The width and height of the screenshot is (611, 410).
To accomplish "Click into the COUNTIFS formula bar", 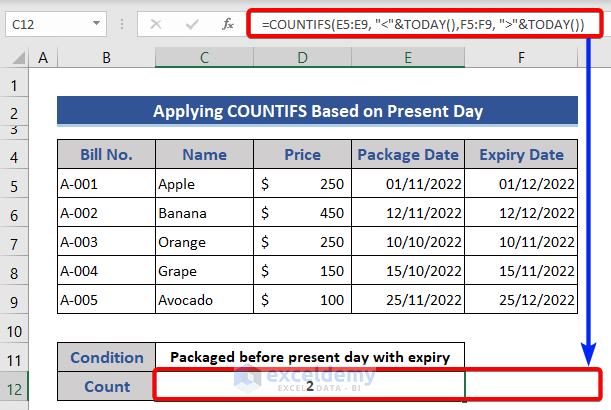I will point(420,24).
